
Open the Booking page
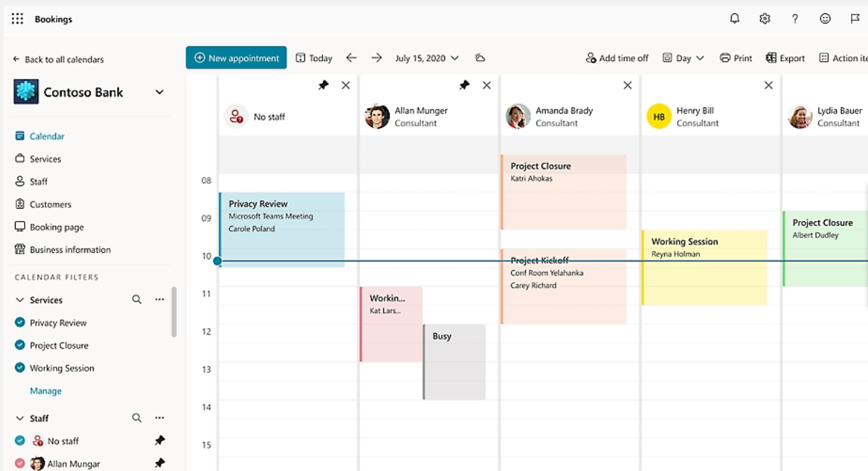tap(49, 227)
